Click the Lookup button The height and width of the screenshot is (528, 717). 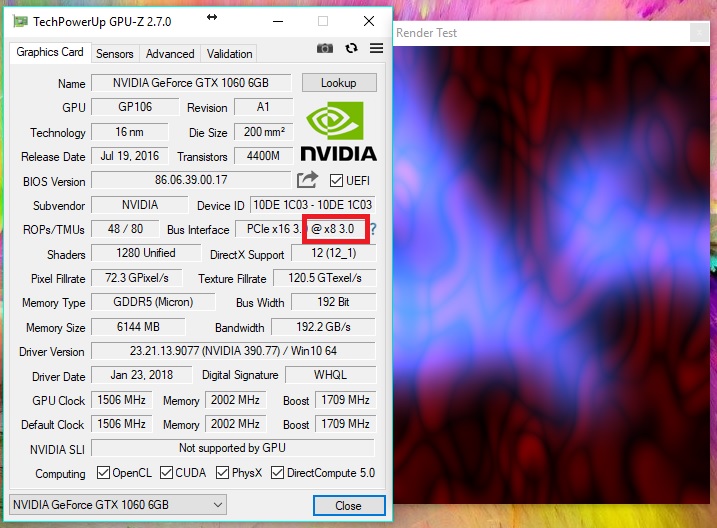click(x=339, y=83)
